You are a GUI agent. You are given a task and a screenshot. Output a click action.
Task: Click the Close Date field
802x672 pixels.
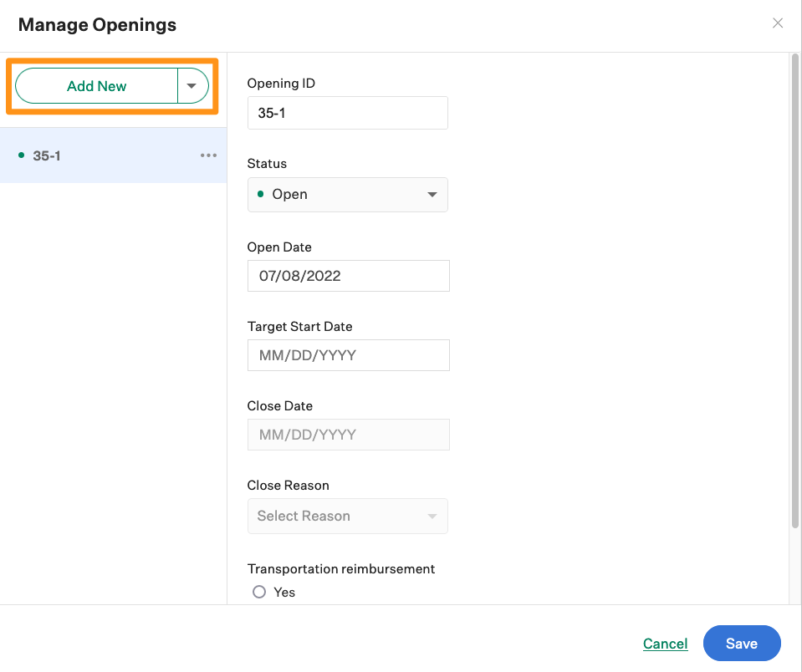(x=348, y=435)
